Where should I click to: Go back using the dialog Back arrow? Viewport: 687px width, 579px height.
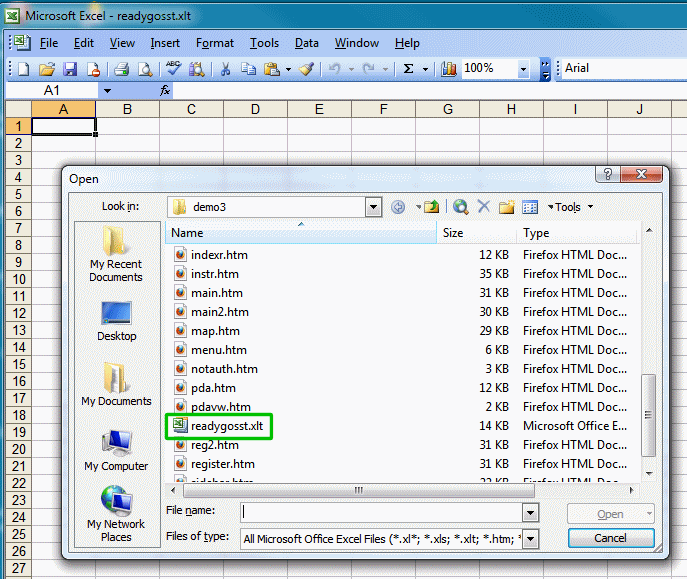click(x=398, y=207)
